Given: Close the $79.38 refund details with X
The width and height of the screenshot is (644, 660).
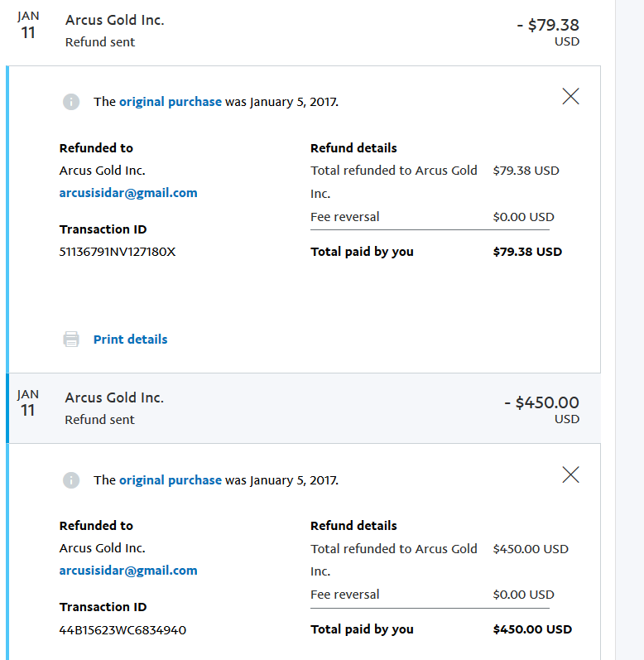Looking at the screenshot, I should click(x=570, y=96).
